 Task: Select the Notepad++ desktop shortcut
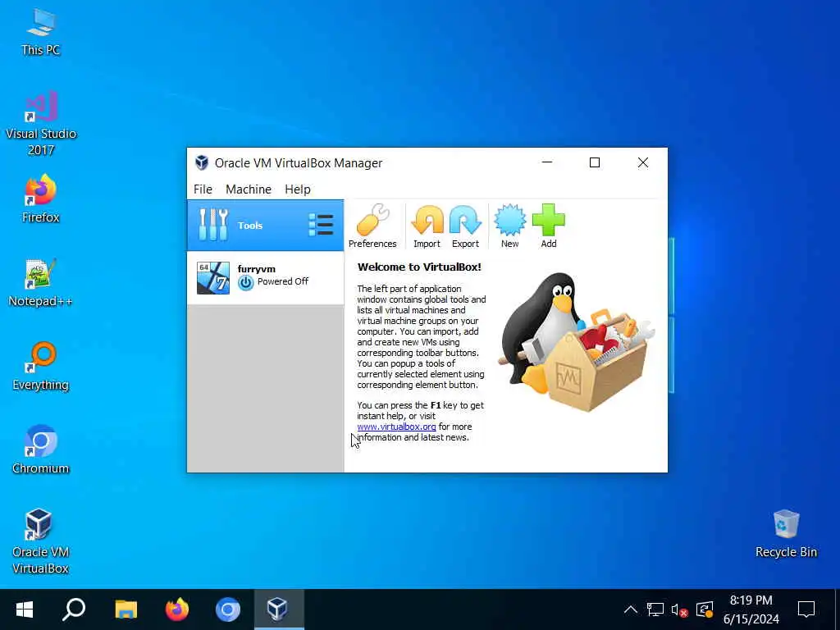point(40,283)
